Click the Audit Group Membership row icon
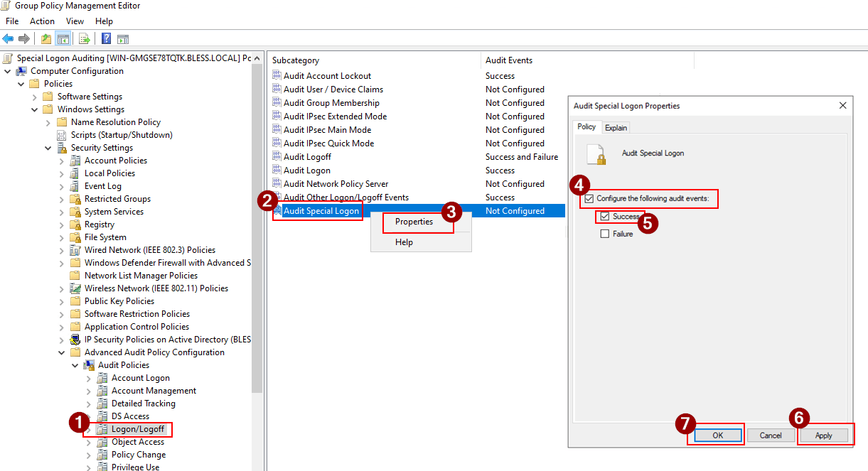The height and width of the screenshot is (471, 868). pos(277,103)
